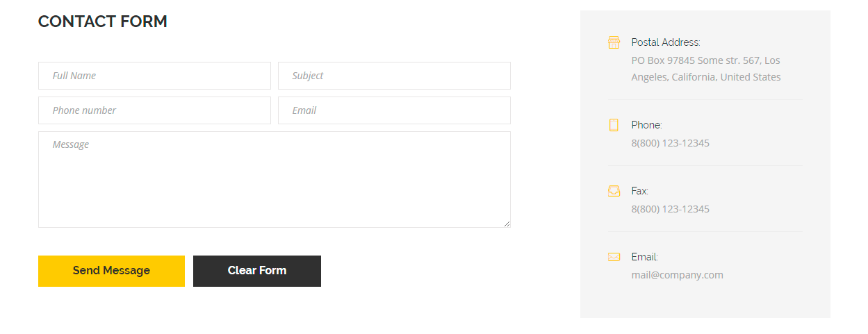Click the postal address storefront icon
This screenshot has height=334, width=868.
(x=614, y=42)
